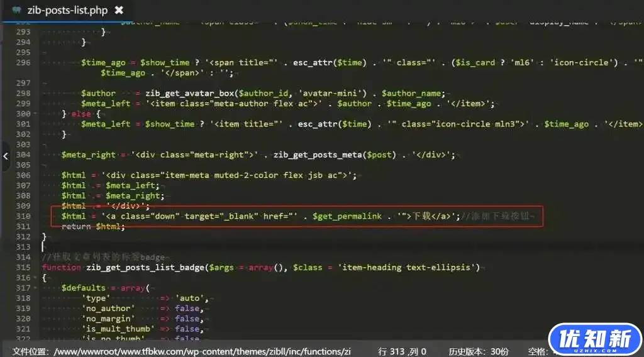Open the line 313 column 0 indicator

402,351
